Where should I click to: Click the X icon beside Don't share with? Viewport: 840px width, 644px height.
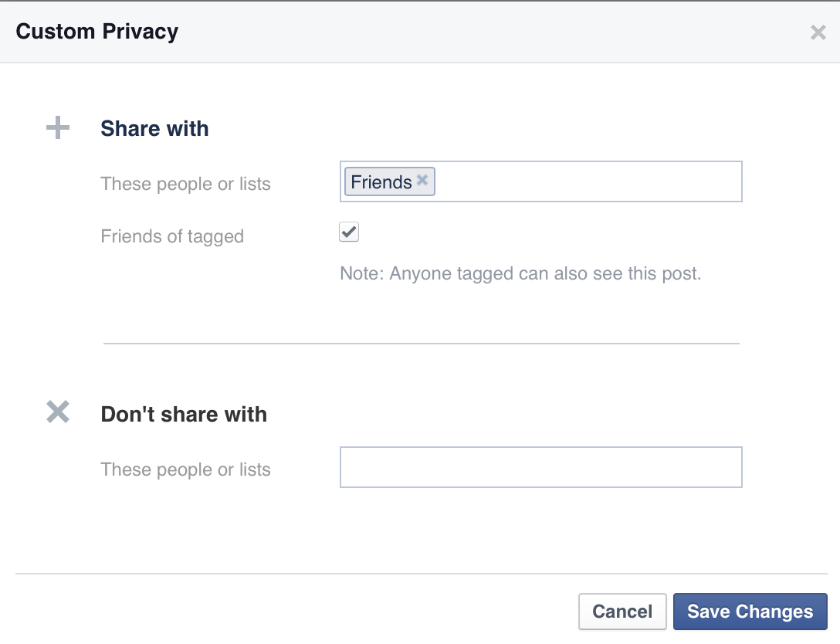pyautogui.click(x=58, y=412)
